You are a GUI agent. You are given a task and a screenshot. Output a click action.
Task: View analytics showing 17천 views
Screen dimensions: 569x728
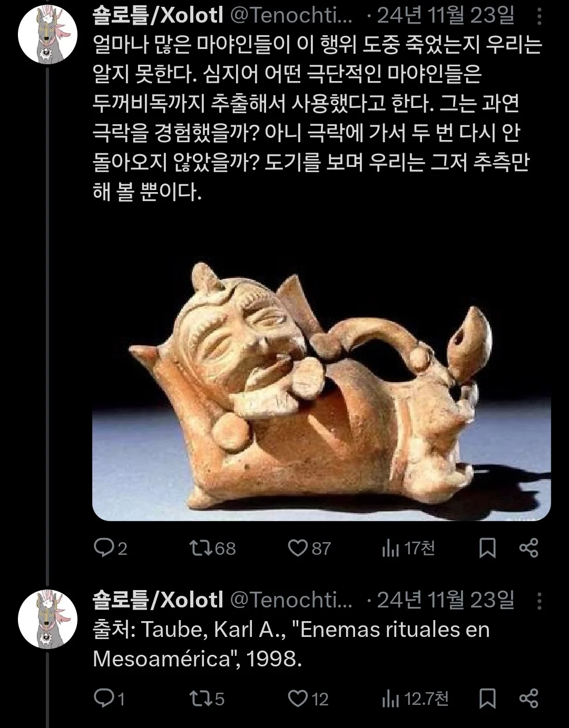point(408,549)
